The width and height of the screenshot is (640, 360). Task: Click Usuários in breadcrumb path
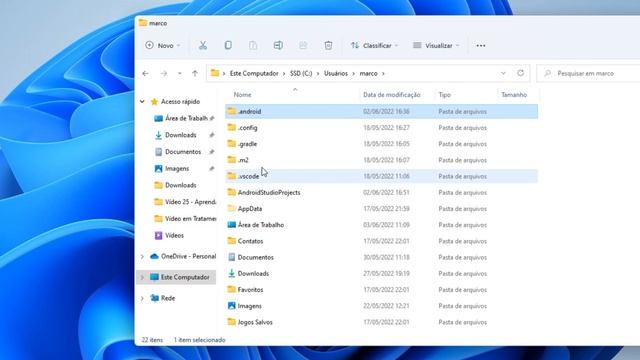coord(336,73)
